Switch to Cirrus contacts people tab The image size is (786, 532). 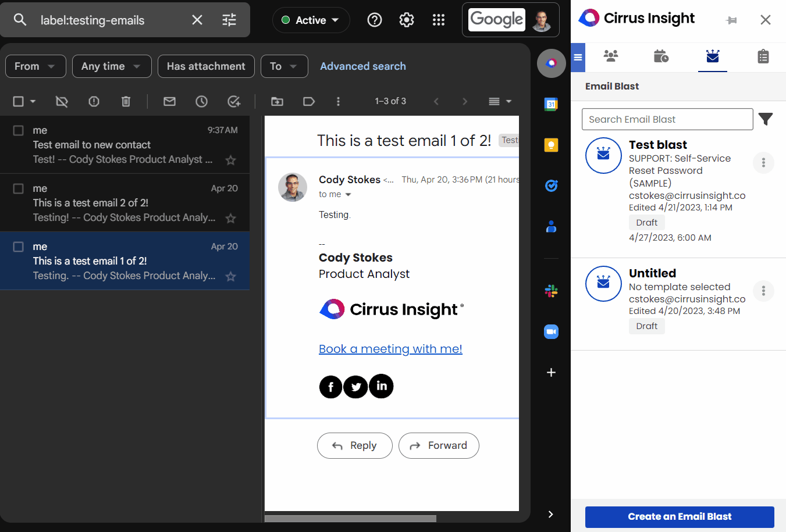(x=610, y=56)
